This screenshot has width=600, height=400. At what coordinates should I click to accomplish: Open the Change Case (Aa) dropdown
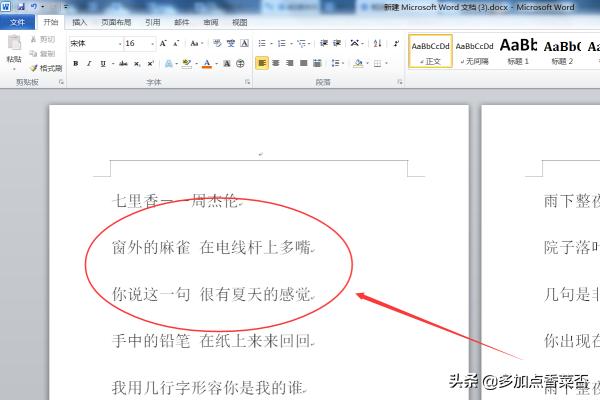(x=197, y=43)
